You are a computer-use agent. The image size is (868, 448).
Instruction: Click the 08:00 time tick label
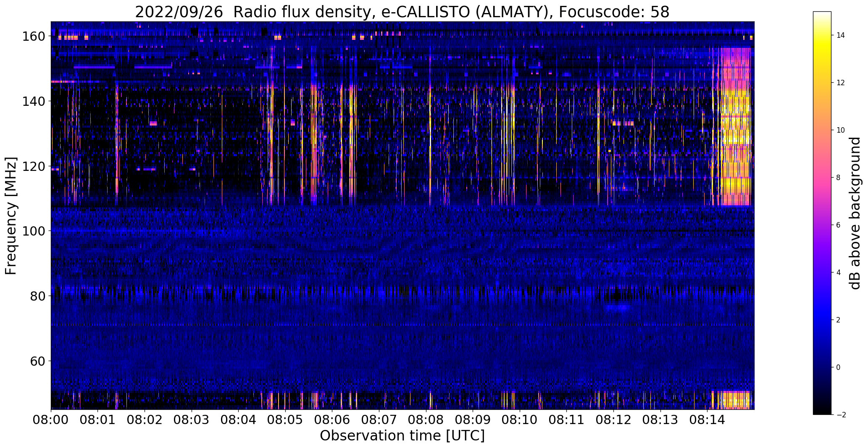click(x=51, y=420)
